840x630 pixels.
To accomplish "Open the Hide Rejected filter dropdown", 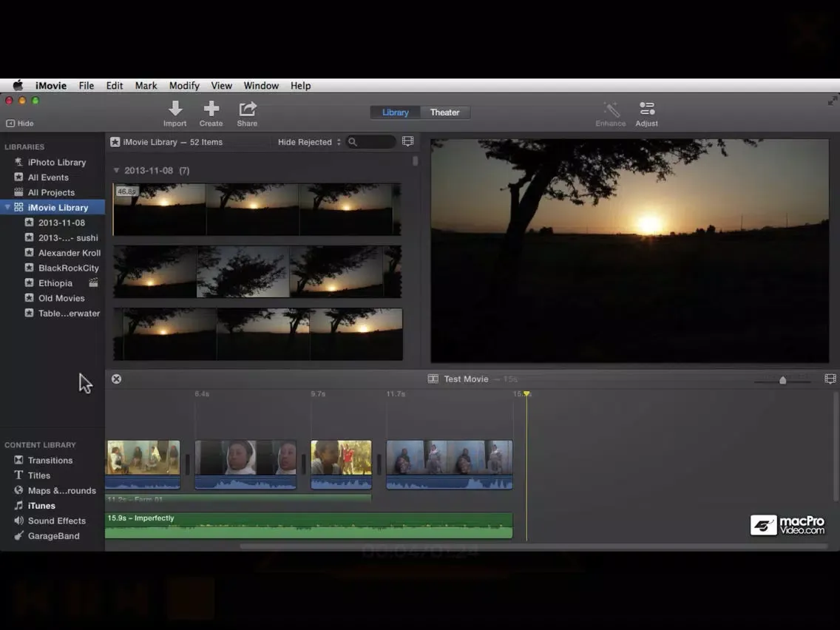I will click(309, 142).
